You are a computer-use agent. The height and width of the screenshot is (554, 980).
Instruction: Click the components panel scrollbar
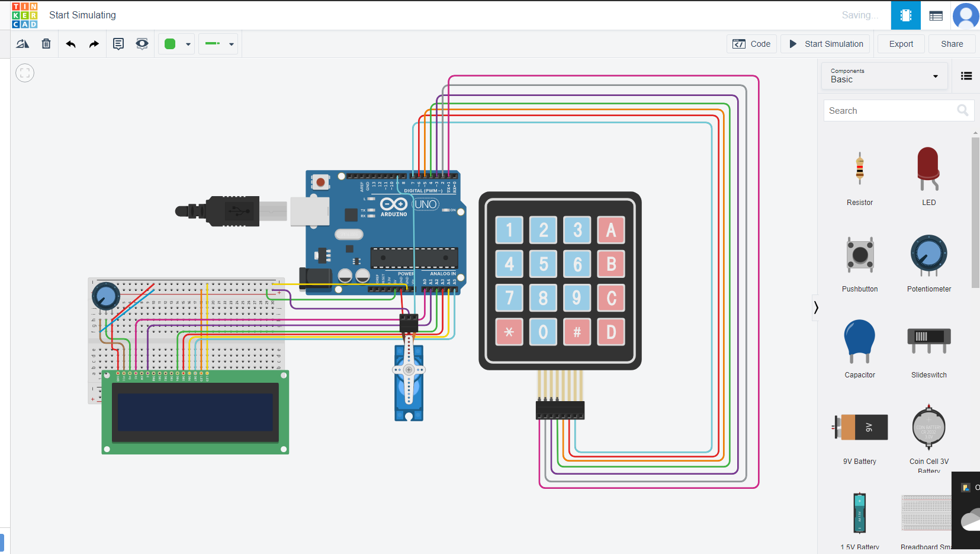(975, 213)
